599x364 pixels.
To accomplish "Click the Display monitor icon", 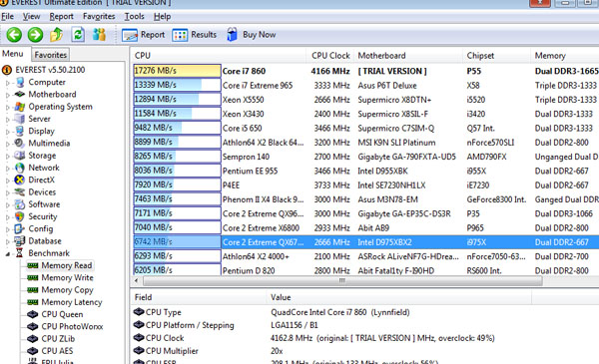I will (20, 131).
